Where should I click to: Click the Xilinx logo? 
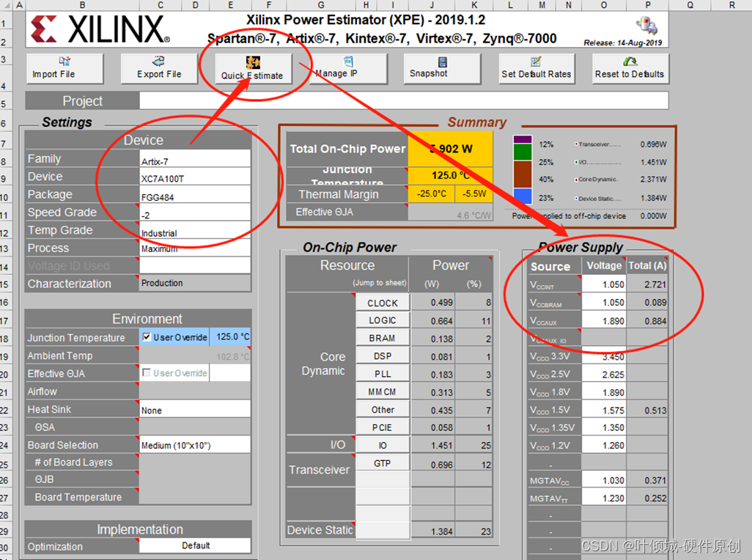[x=100, y=29]
